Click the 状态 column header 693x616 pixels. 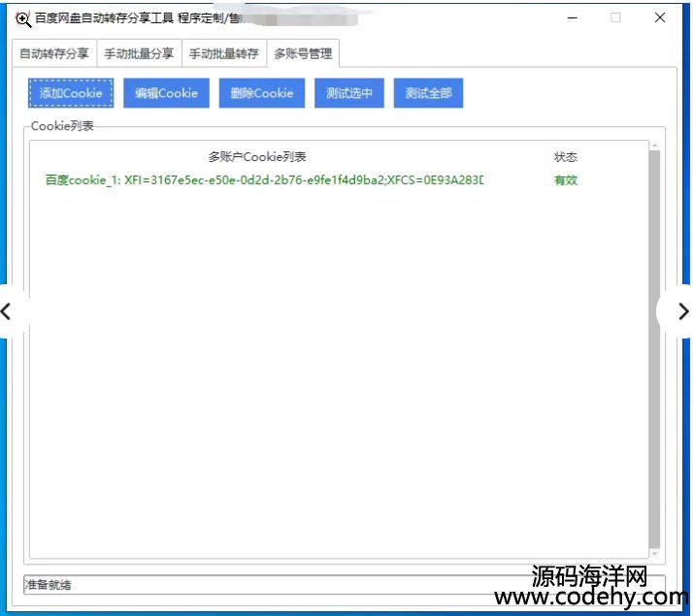(x=566, y=157)
